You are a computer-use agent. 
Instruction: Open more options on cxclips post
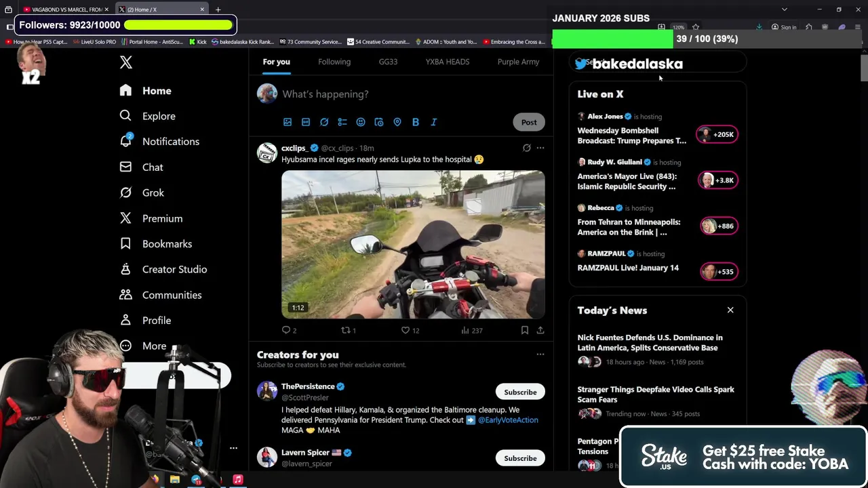[540, 148]
